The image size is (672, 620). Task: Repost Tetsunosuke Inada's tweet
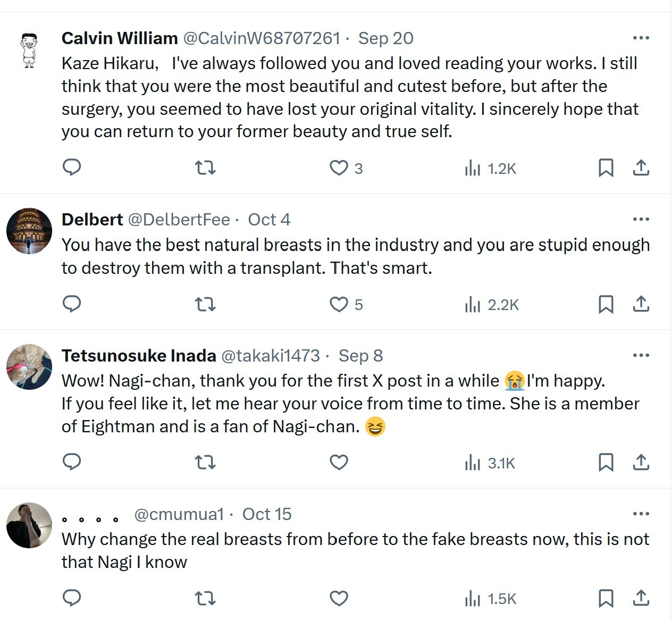205,463
